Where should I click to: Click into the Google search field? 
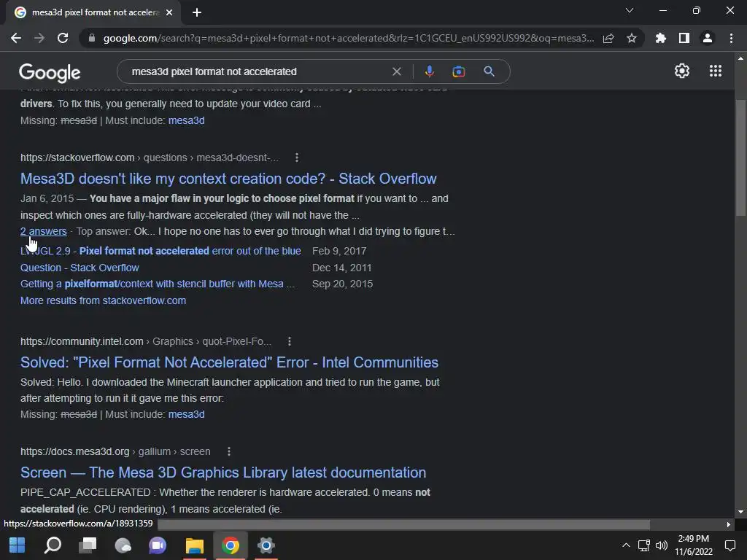(258, 71)
